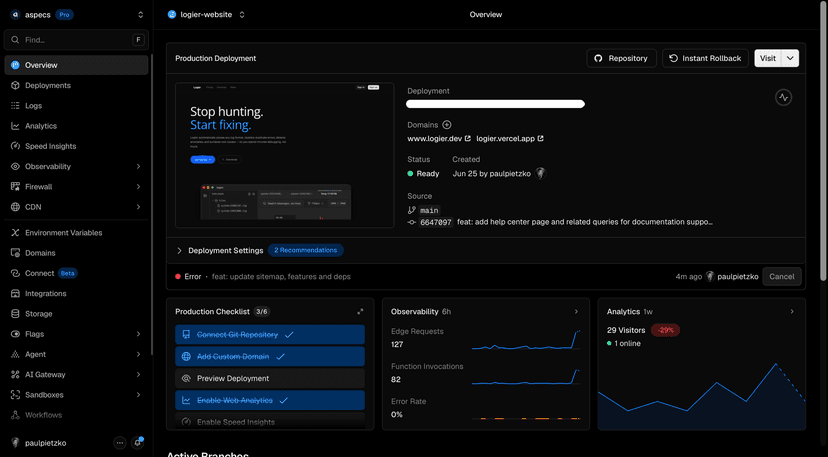Focus the Find search field

76,40
